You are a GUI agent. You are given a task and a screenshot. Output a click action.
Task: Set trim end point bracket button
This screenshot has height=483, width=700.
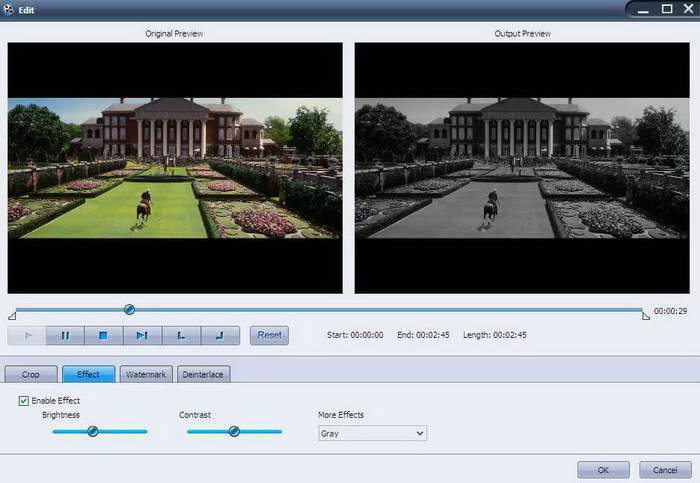220,335
